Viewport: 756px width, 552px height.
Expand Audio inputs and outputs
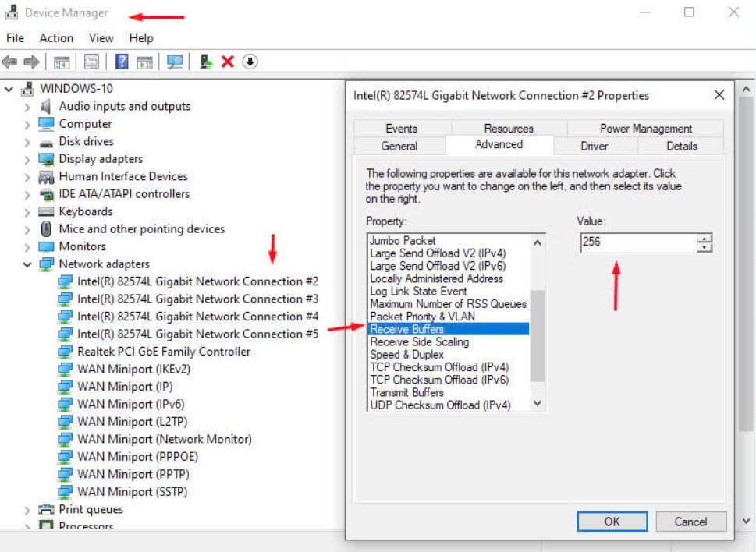point(27,107)
